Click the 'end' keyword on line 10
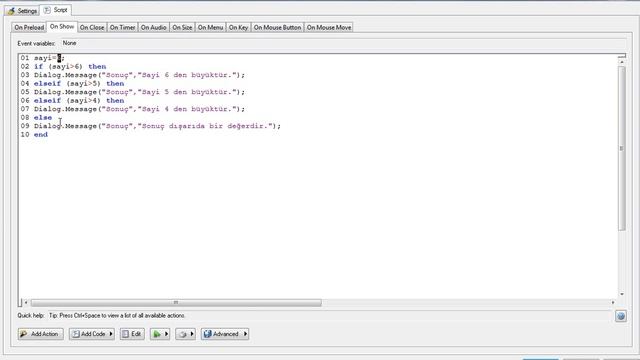The height and width of the screenshot is (360, 640). 41,135
